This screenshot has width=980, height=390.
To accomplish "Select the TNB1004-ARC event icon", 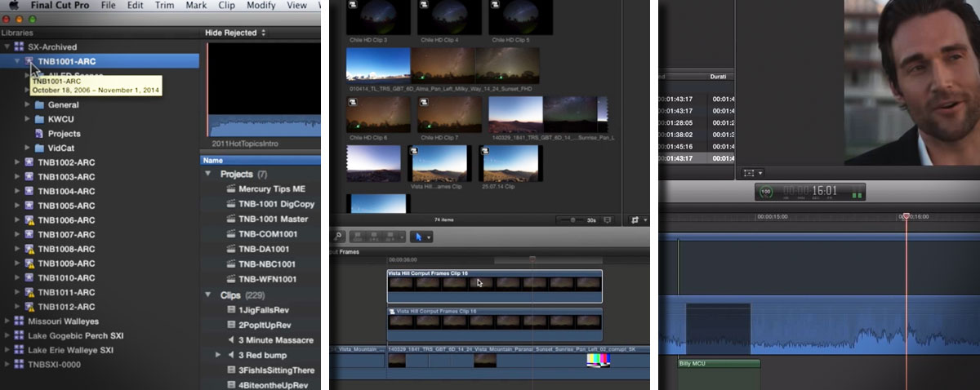I will (30, 191).
